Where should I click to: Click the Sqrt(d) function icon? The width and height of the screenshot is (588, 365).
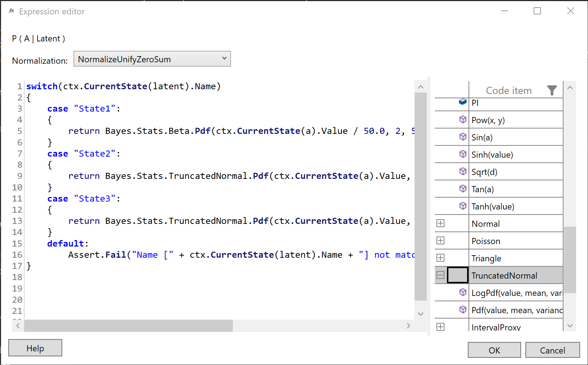[463, 171]
